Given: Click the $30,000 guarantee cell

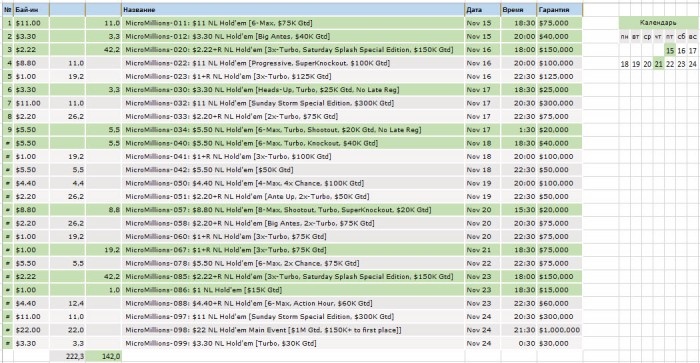Looking at the screenshot, I should point(560,343).
